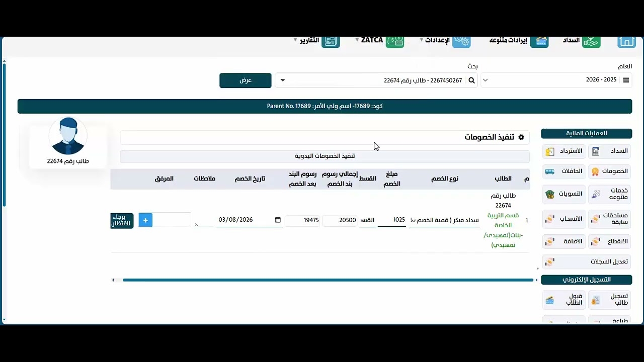Open ZATCA menu in top navigation
This screenshot has height=362, width=644.
tap(372, 40)
